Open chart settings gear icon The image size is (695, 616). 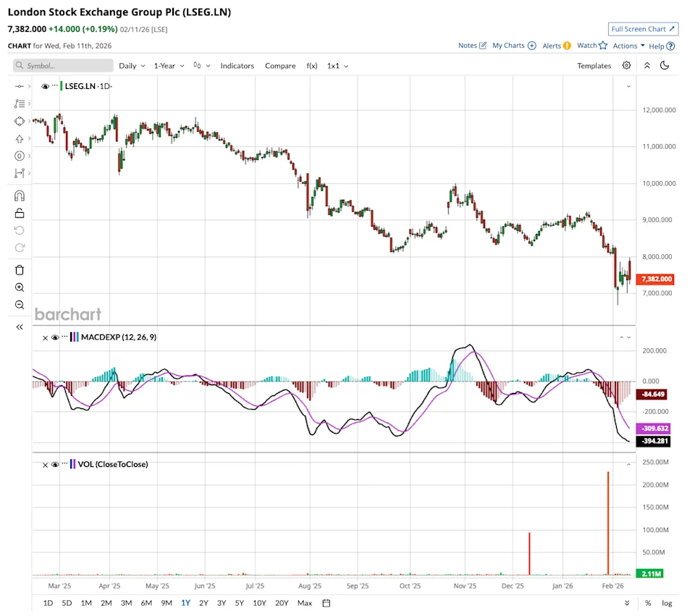click(626, 65)
